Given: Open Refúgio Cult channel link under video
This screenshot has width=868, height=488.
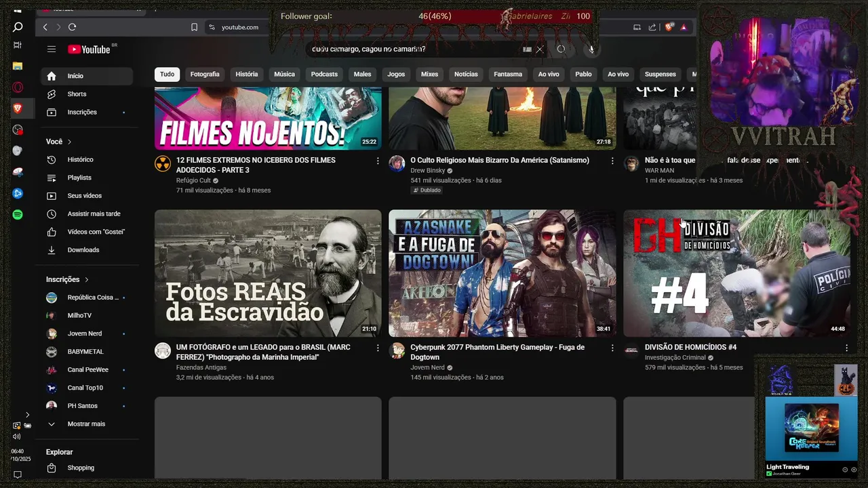Looking at the screenshot, I should point(193,180).
